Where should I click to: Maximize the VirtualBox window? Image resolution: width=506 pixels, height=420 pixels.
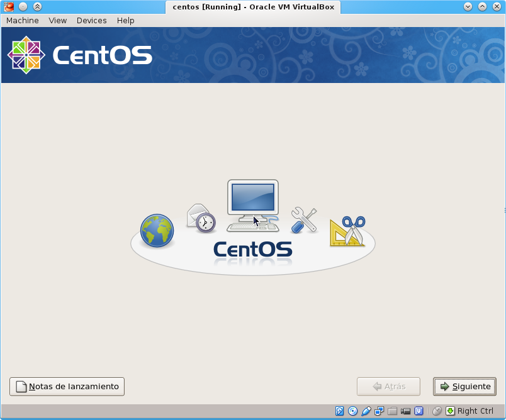(x=483, y=6)
